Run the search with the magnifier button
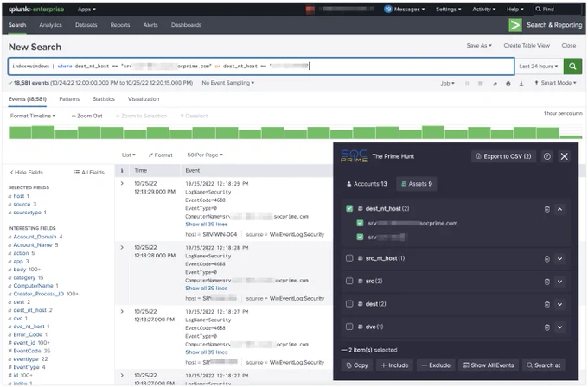The width and height of the screenshot is (588, 387). 572,67
